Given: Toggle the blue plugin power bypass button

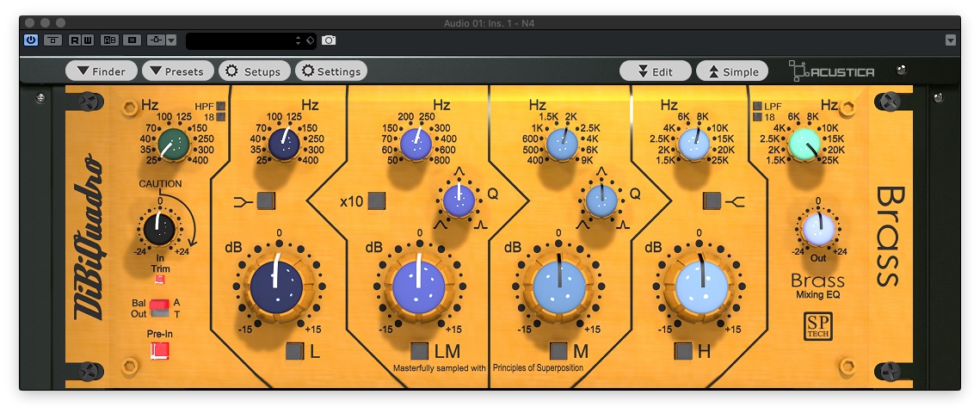Looking at the screenshot, I should tap(31, 40).
